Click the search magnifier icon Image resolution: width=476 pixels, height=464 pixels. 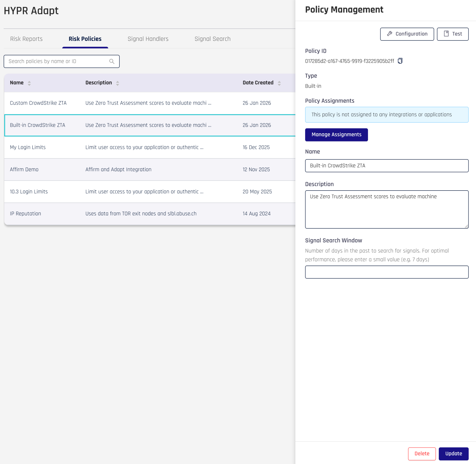(112, 61)
